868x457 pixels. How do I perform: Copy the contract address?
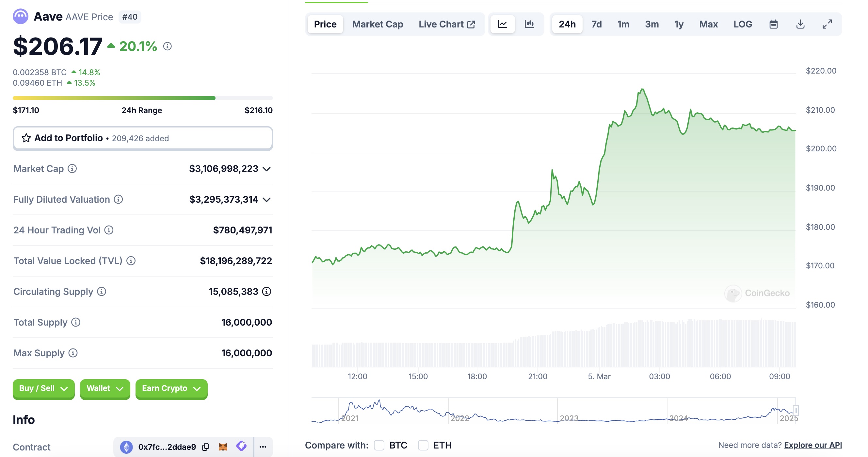(205, 447)
